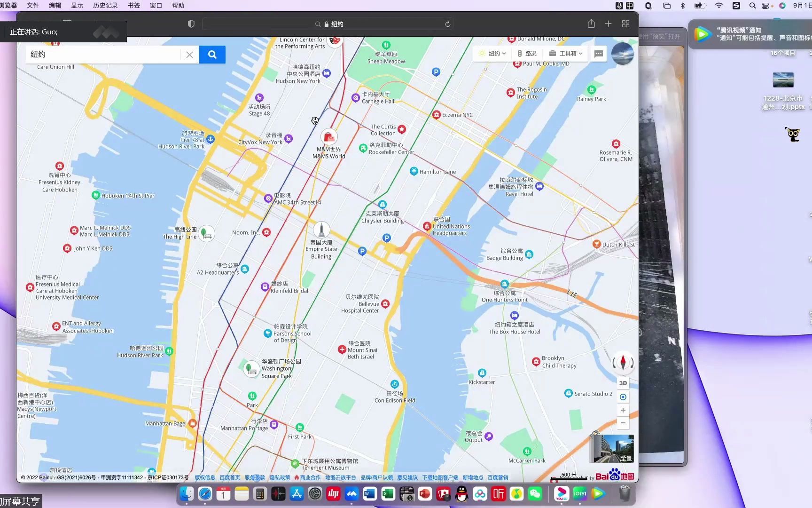This screenshot has height=508, width=812.
Task: Open the 腾讯视频 notification banner
Action: click(750, 34)
